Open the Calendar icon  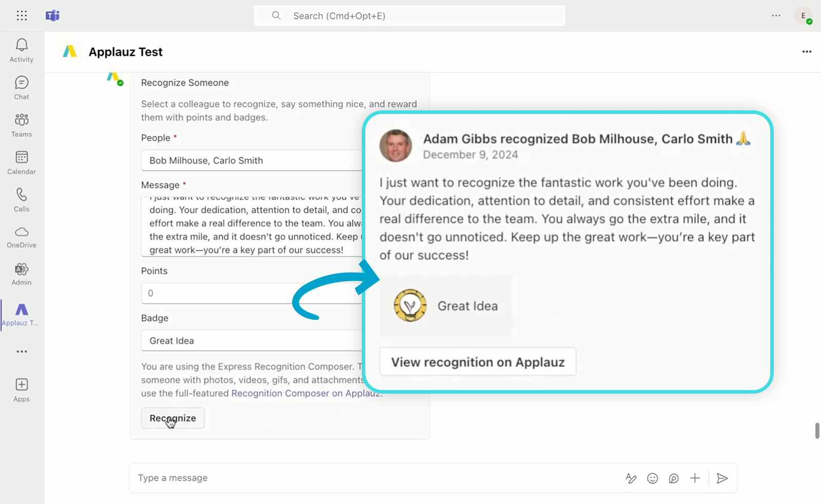[x=22, y=158]
